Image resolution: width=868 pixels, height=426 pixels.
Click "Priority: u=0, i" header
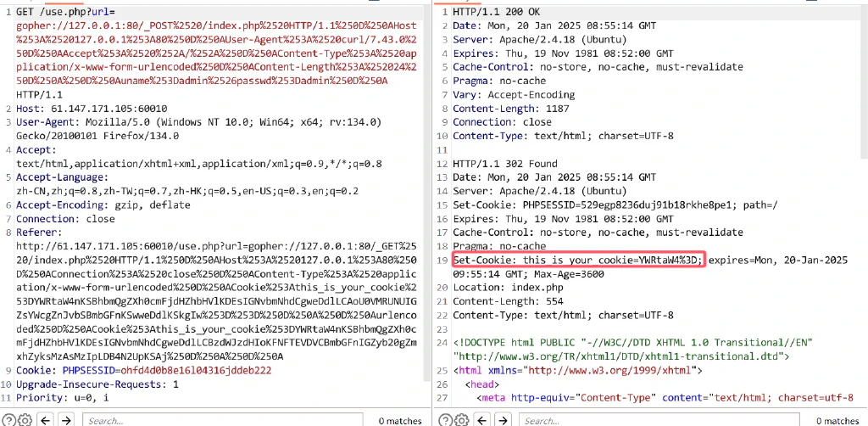pos(63,398)
